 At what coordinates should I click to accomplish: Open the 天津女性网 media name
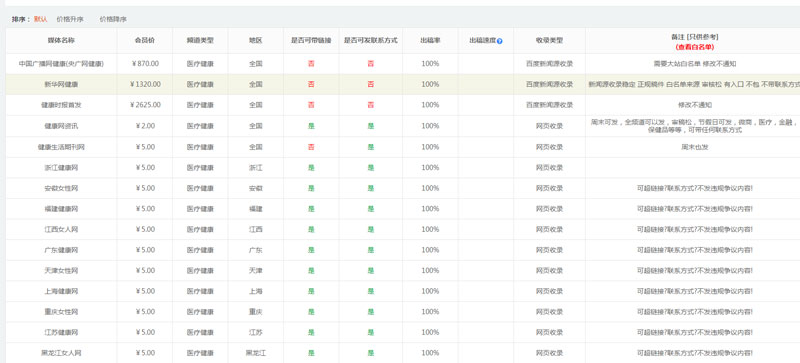61,271
